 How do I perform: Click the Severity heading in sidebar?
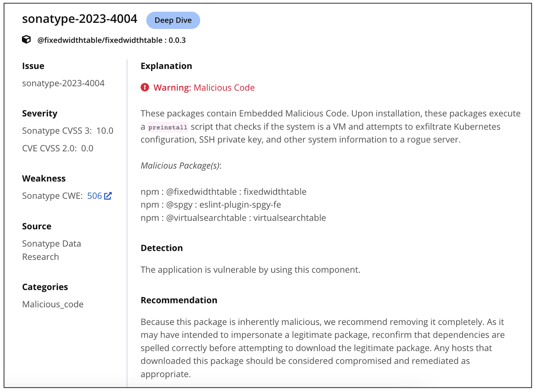[x=40, y=114]
